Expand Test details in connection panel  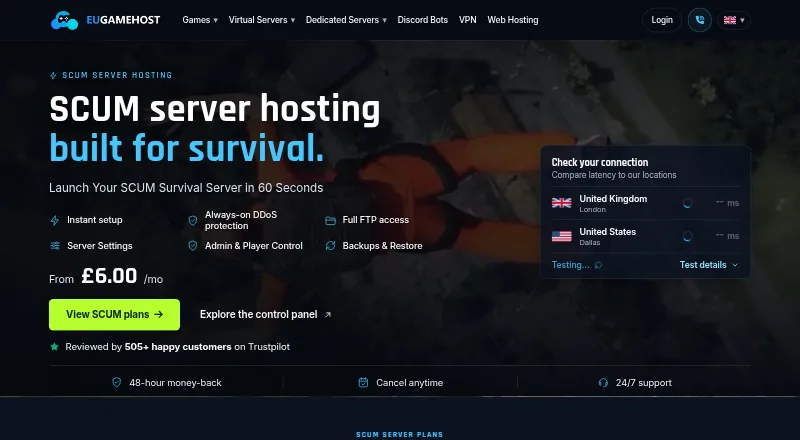[x=709, y=265]
